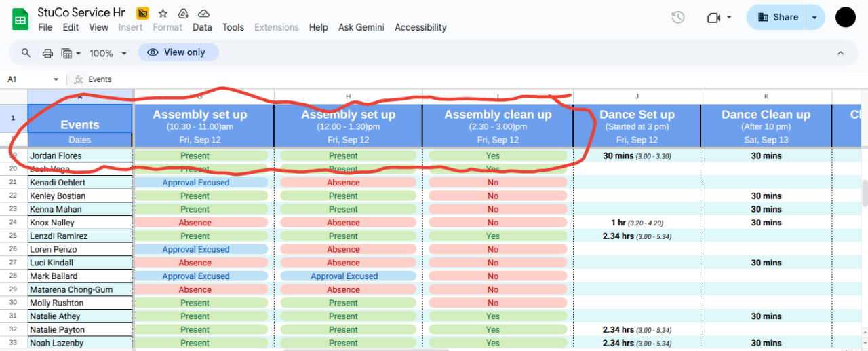Open the 100% zoom dropdown
The height and width of the screenshot is (351, 868).
108,53
